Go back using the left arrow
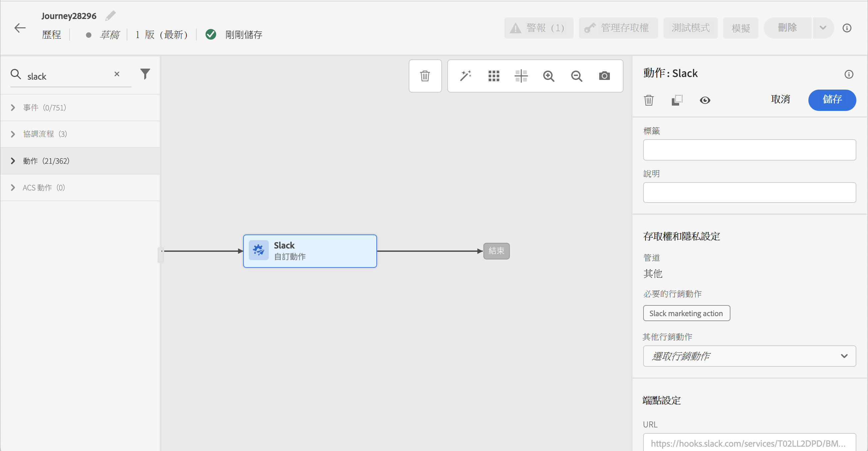 click(20, 28)
